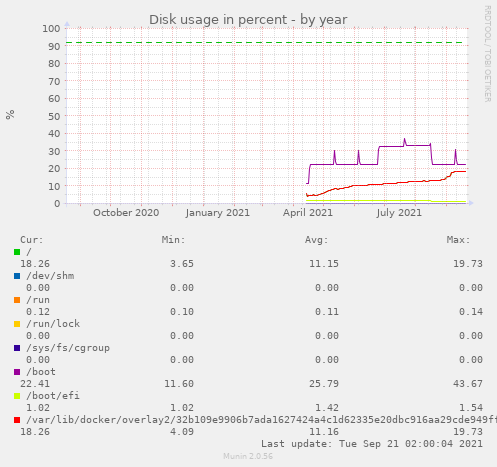Click the /boot current value 22.41
The image size is (497, 467).
pos(35,384)
